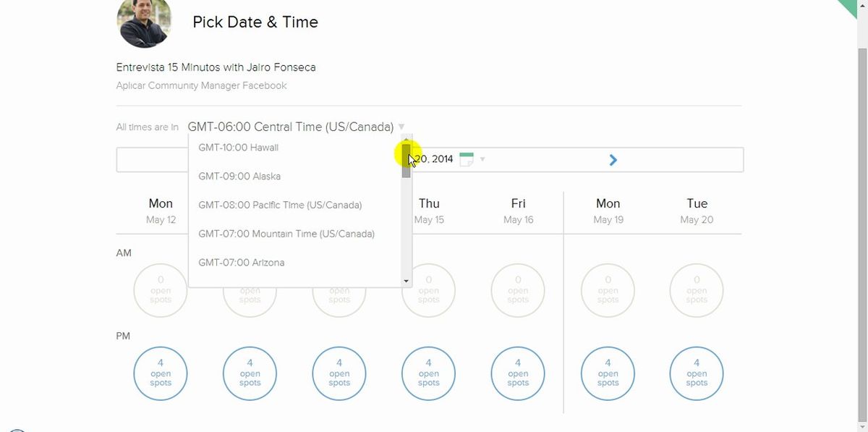Viewport: 868px width, 432px height.
Task: Click Jairo Fonseca's profile photo
Action: pos(144,23)
